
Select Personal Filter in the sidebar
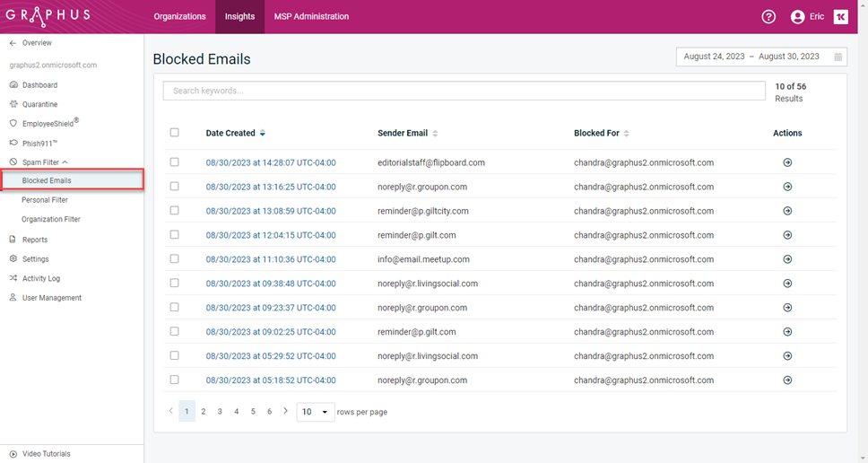tap(45, 200)
